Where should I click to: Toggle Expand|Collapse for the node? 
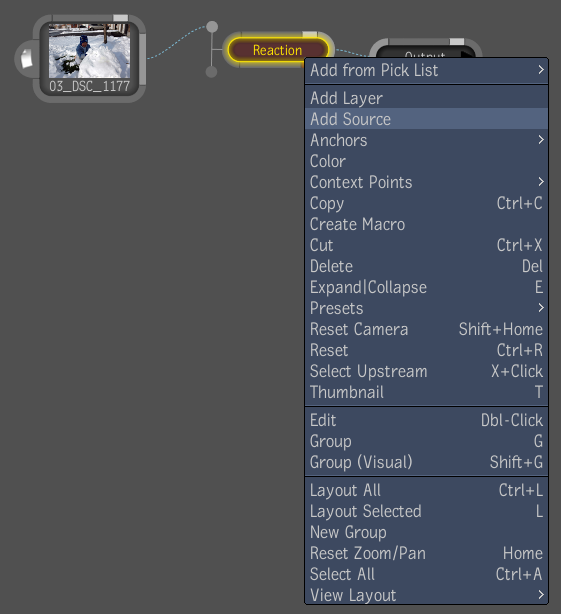point(426,287)
